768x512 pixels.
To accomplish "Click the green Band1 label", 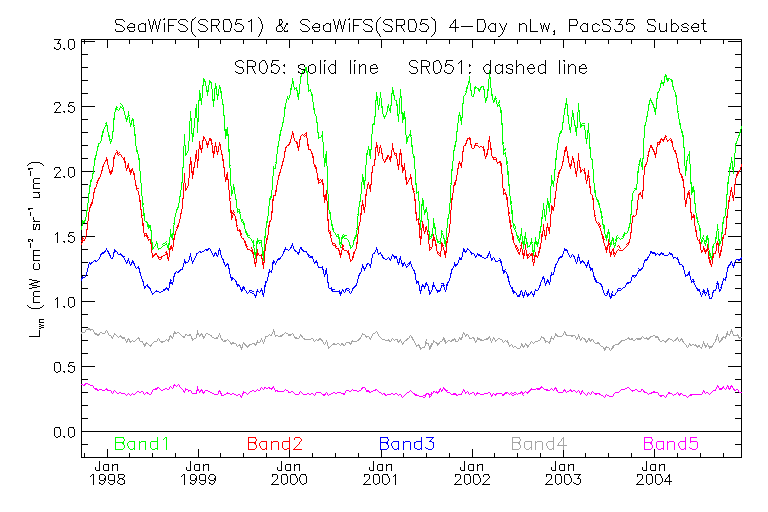I will (142, 444).
